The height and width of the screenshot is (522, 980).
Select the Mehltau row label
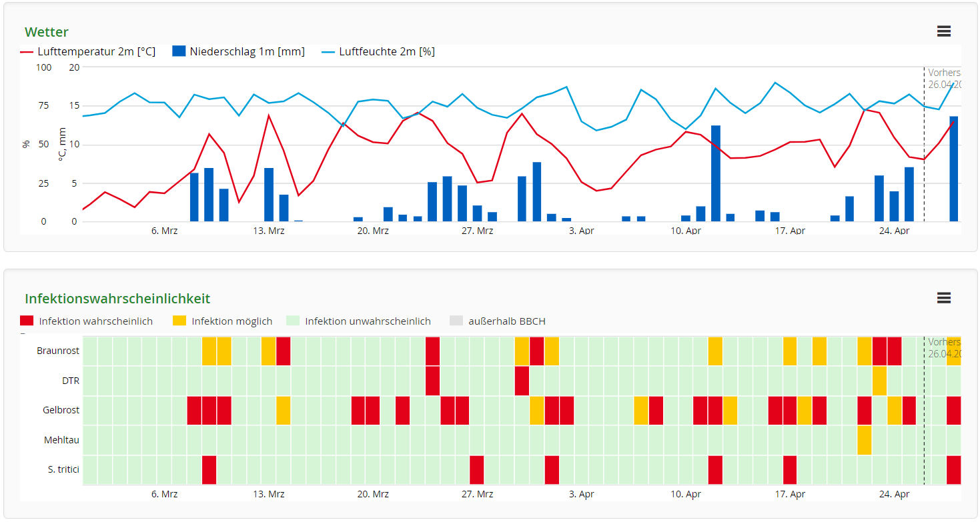(x=61, y=440)
